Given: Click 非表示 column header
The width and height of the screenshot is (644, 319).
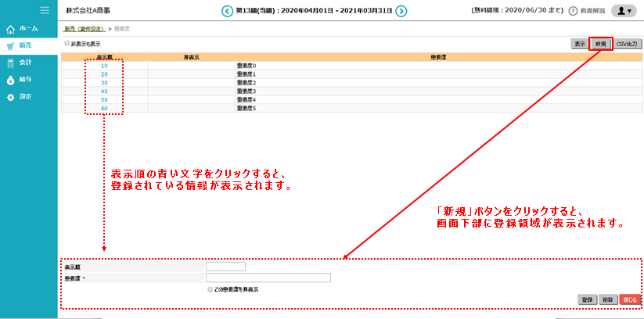Looking at the screenshot, I should (x=192, y=57).
